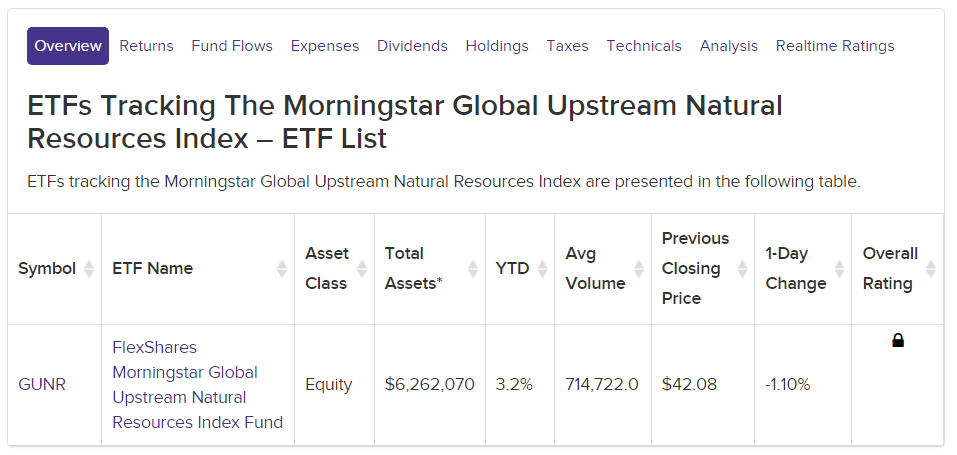957x455 pixels.
Task: Open FlexShares Morningstar Global Upstream fund link
Action: pyautogui.click(x=198, y=385)
